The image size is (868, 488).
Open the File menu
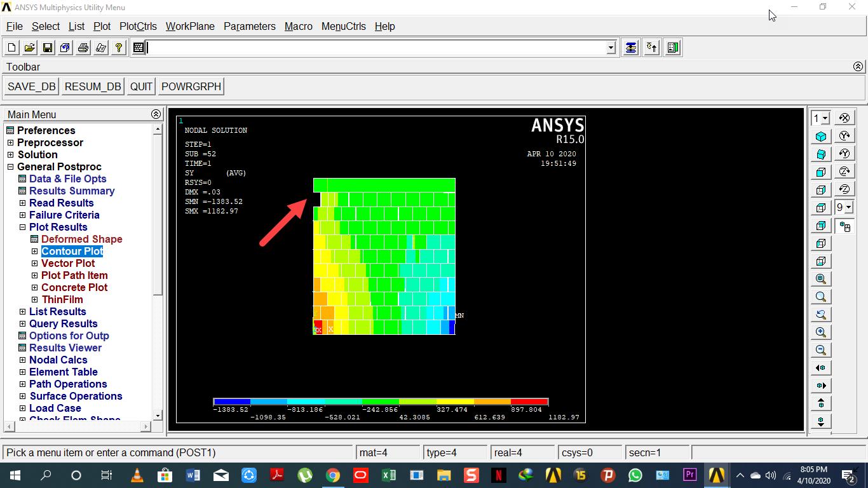[14, 26]
